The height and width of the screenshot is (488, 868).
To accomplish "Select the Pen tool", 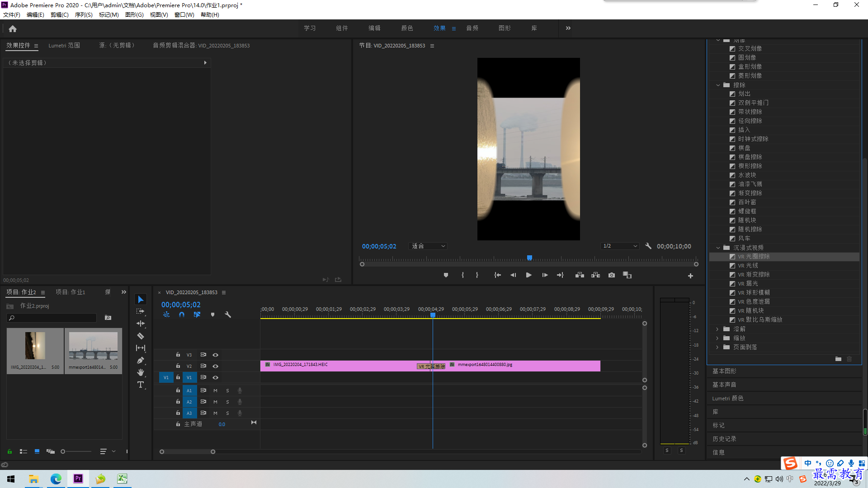I will (141, 360).
